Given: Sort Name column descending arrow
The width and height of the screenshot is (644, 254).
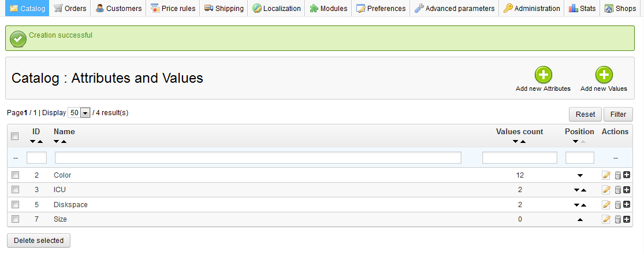Looking at the screenshot, I should pos(57,142).
